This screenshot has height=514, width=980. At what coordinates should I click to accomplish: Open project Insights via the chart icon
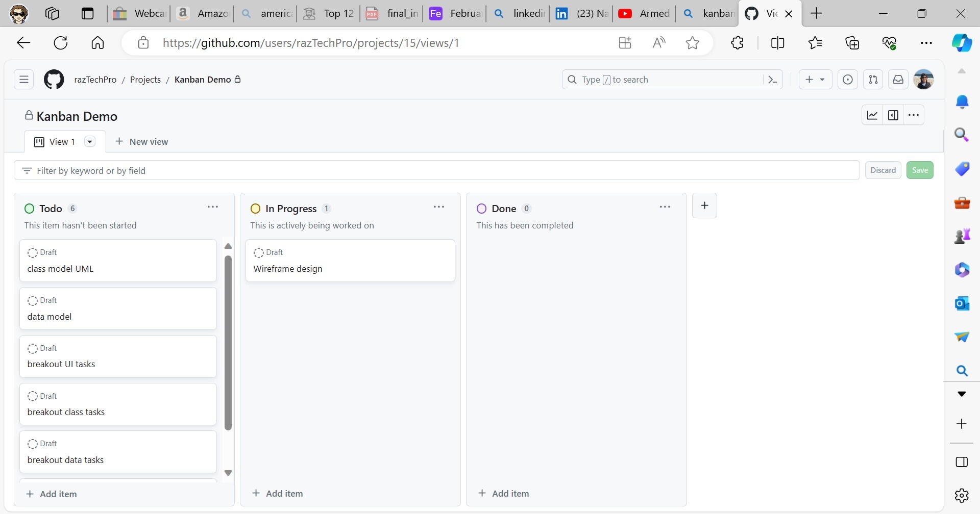coord(872,115)
